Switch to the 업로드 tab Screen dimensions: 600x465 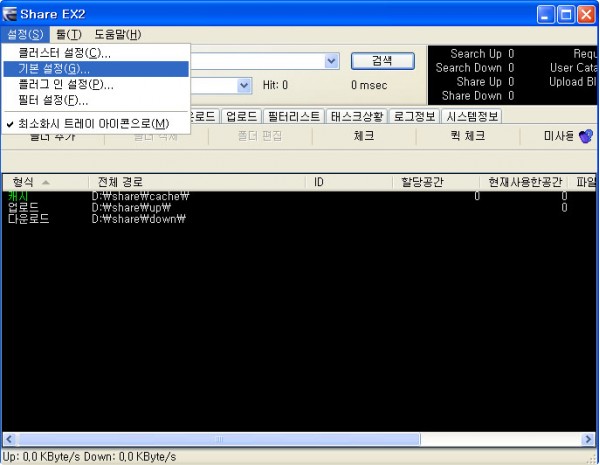coord(241,116)
